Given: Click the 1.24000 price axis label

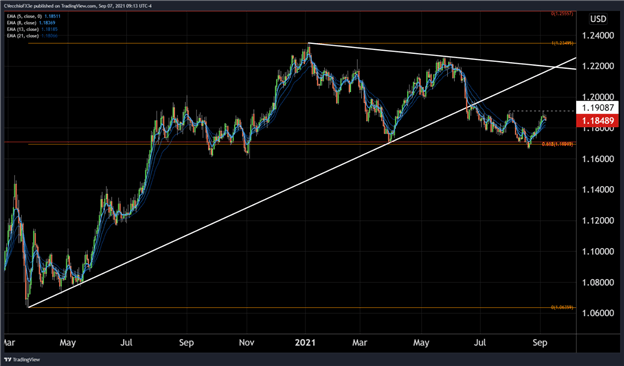Looking at the screenshot, I should click(598, 36).
